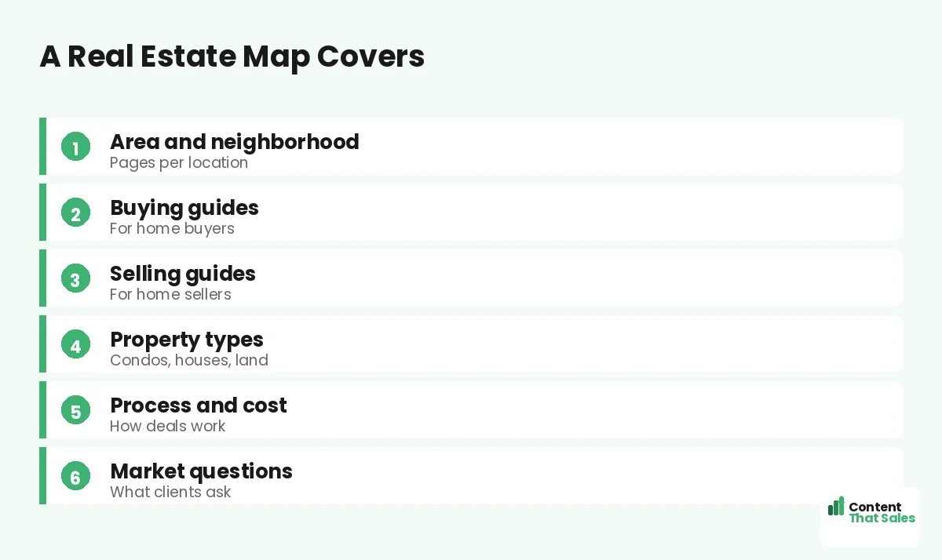
Task: Click the 'Condos, houses, land' subtitle
Action: [189, 361]
